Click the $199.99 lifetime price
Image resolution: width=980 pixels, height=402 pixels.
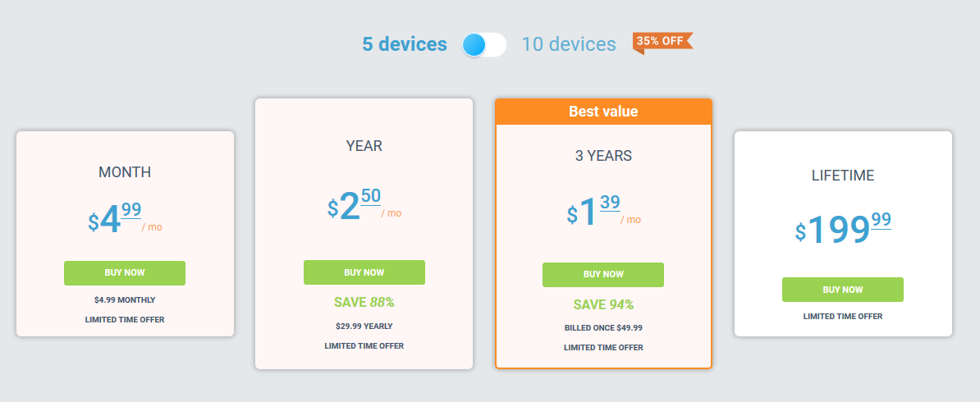pos(842,229)
